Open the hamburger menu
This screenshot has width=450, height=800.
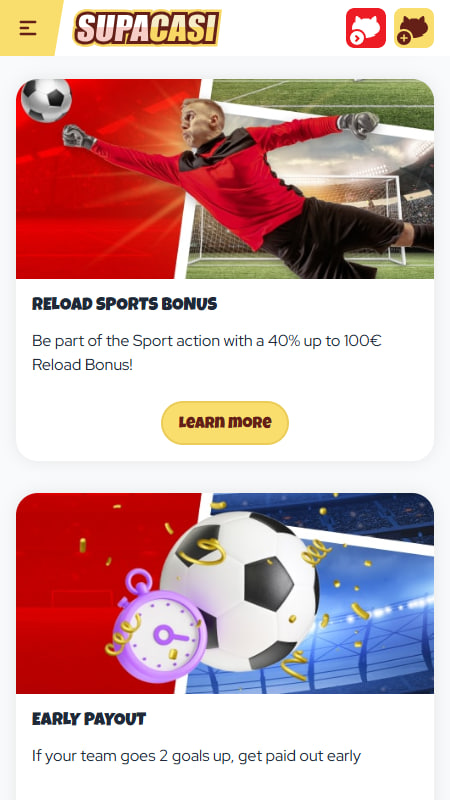point(28,28)
